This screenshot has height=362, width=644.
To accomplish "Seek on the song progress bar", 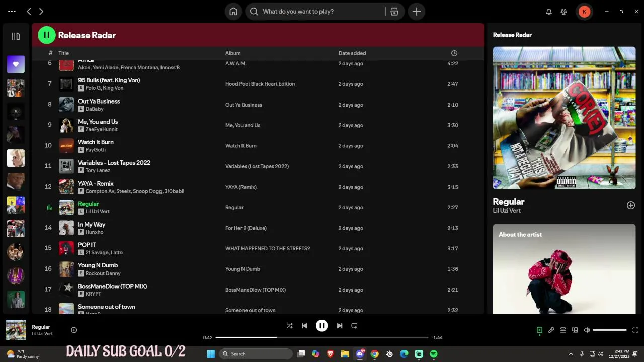I will pos(322,337).
